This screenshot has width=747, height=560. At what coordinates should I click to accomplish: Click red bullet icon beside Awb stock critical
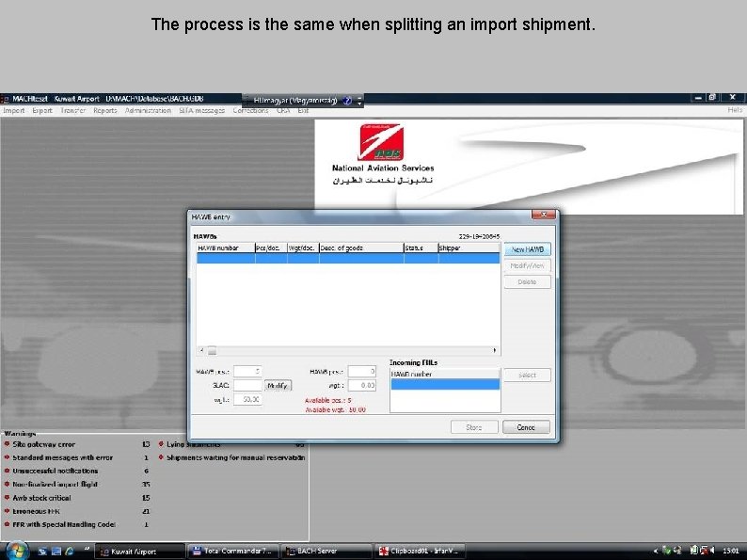click(7, 497)
